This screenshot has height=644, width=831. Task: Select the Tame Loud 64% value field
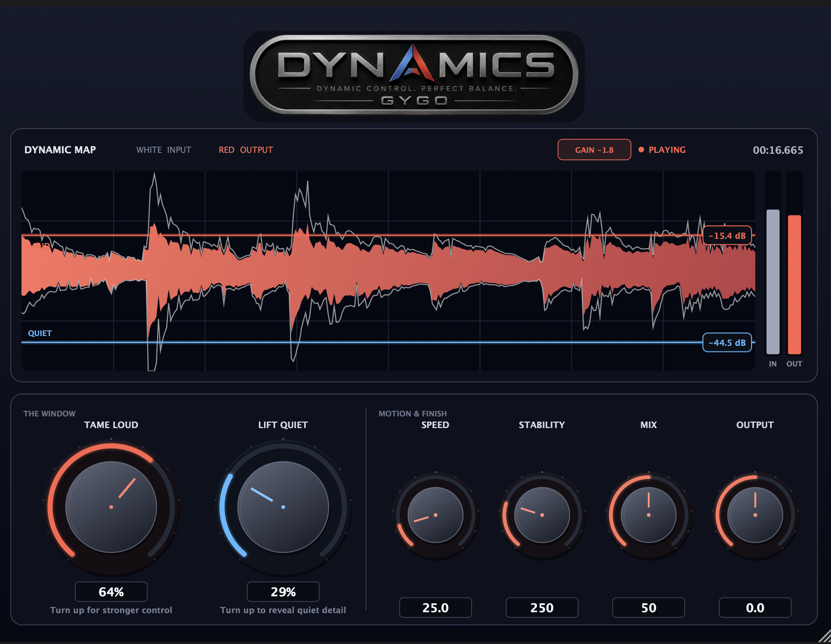click(x=111, y=592)
